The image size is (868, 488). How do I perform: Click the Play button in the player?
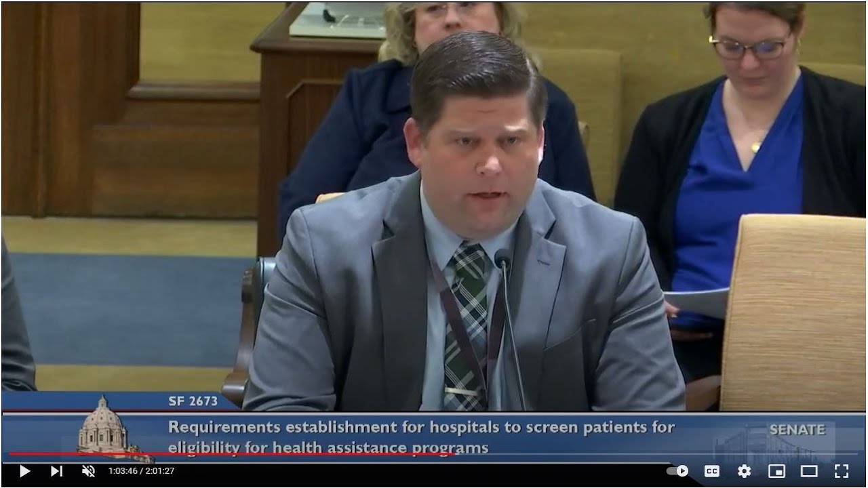click(24, 471)
